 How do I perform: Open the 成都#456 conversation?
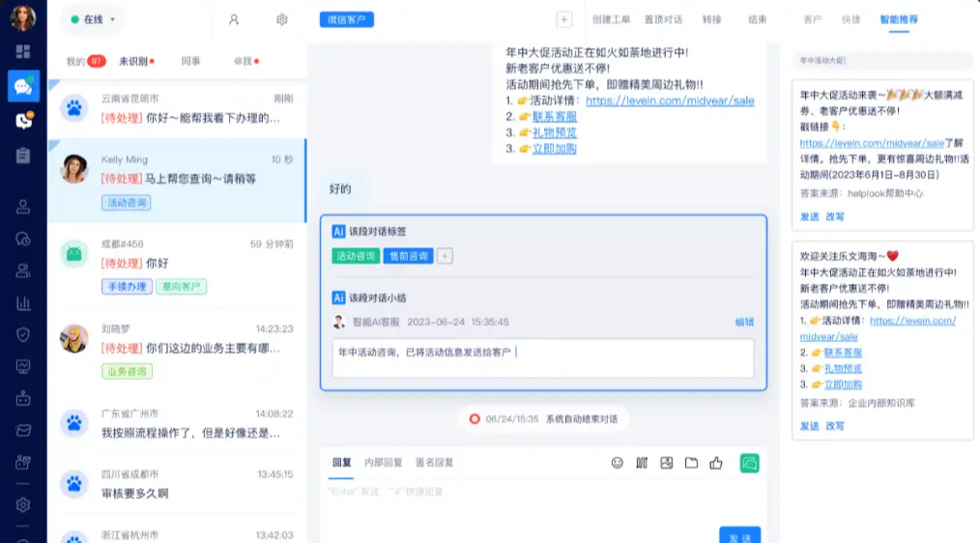(177, 266)
